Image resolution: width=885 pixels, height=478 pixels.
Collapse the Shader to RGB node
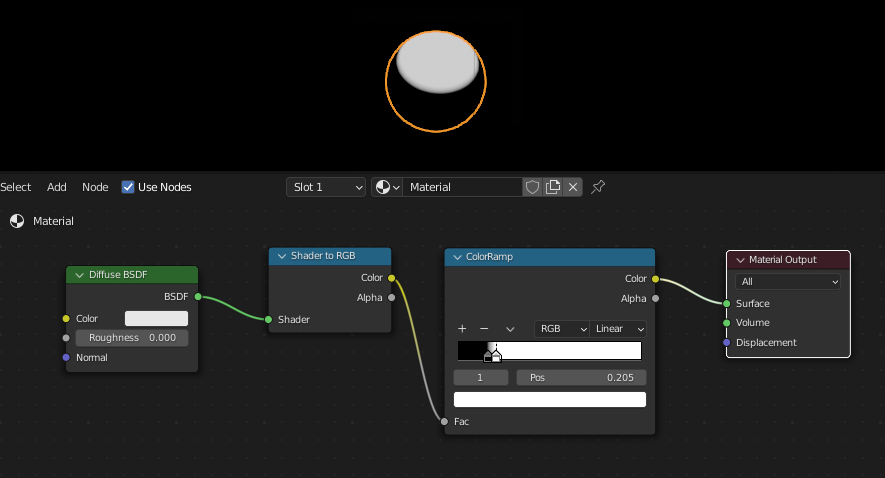pyautogui.click(x=281, y=256)
